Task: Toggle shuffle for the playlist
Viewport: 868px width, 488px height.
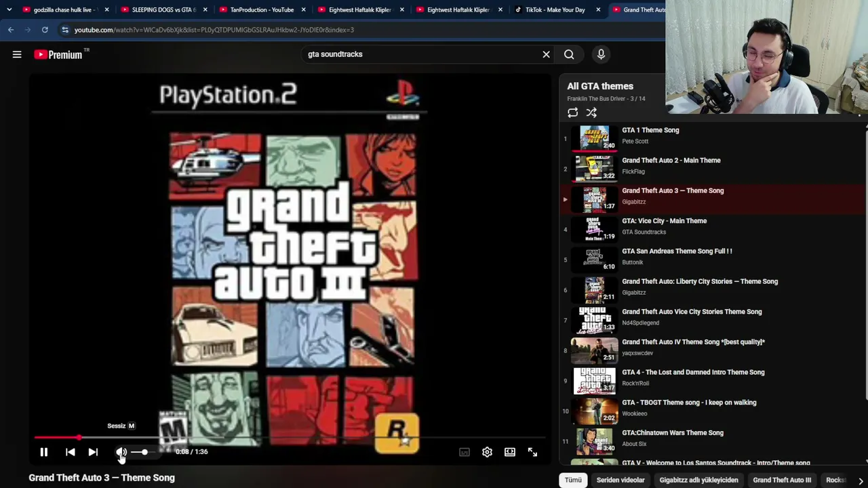Action: click(x=591, y=113)
